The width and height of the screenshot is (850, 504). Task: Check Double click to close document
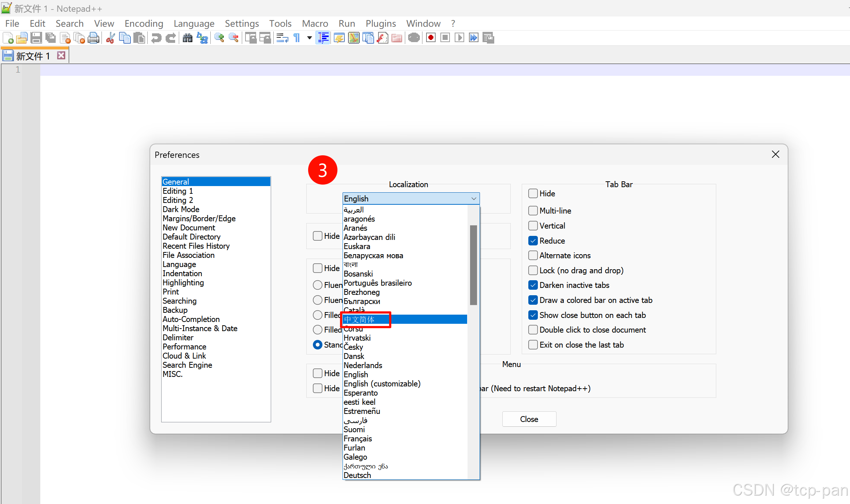(x=533, y=330)
